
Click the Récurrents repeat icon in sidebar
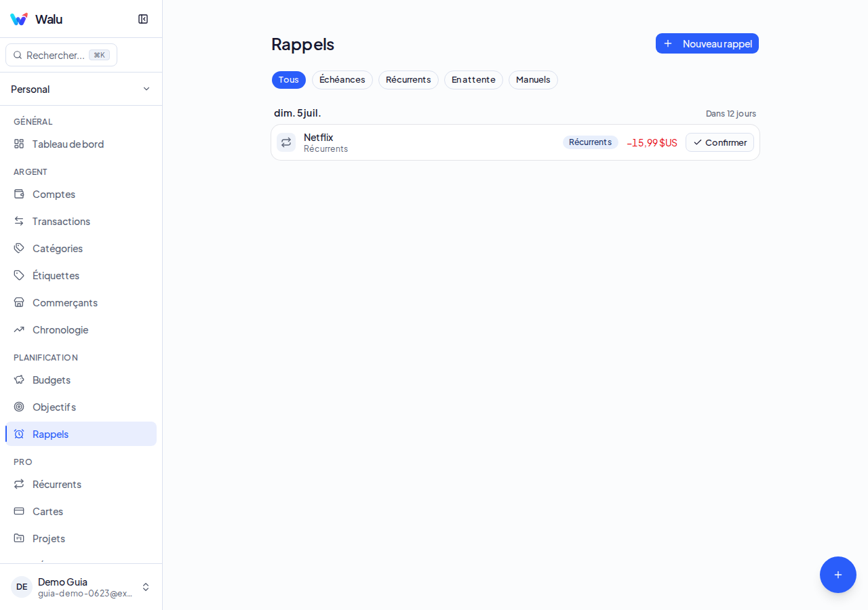coord(19,484)
